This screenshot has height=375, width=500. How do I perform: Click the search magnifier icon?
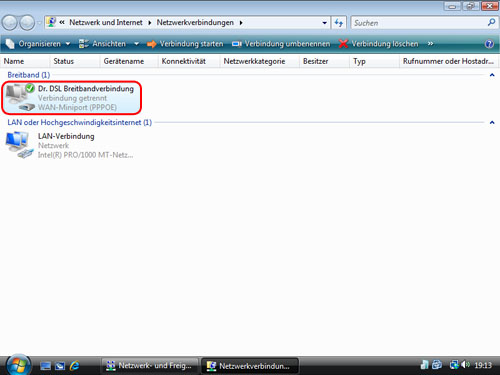pos(491,22)
